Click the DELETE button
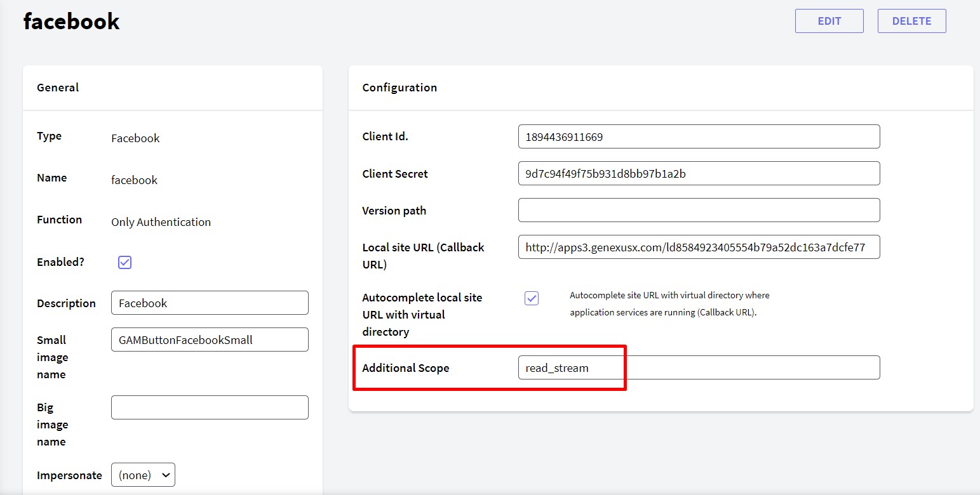The image size is (980, 495). pos(911,21)
